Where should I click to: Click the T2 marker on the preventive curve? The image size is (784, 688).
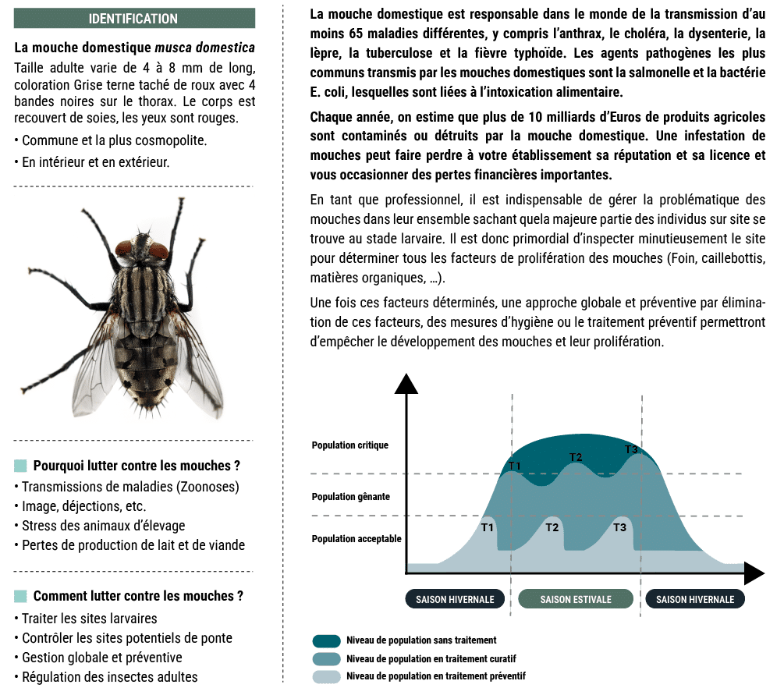552,527
